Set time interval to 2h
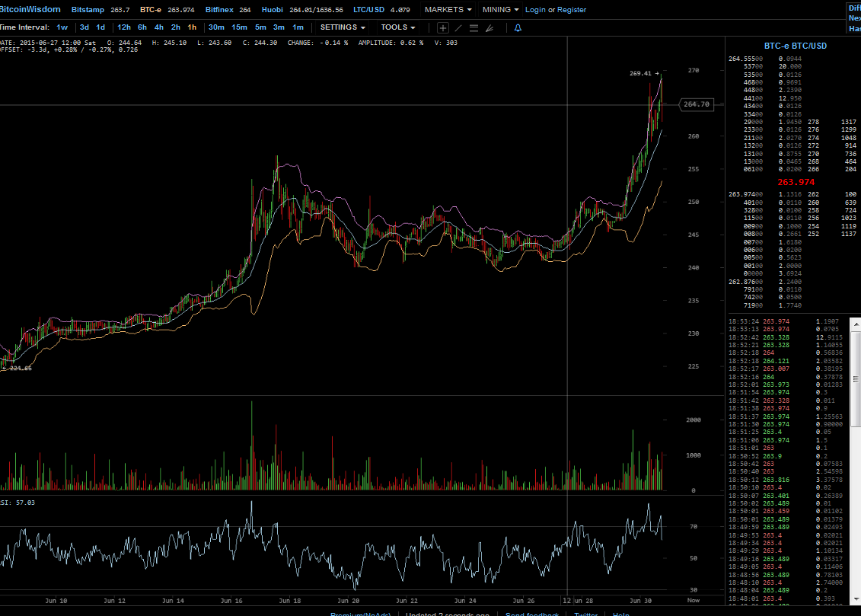The image size is (861, 616). coord(176,27)
